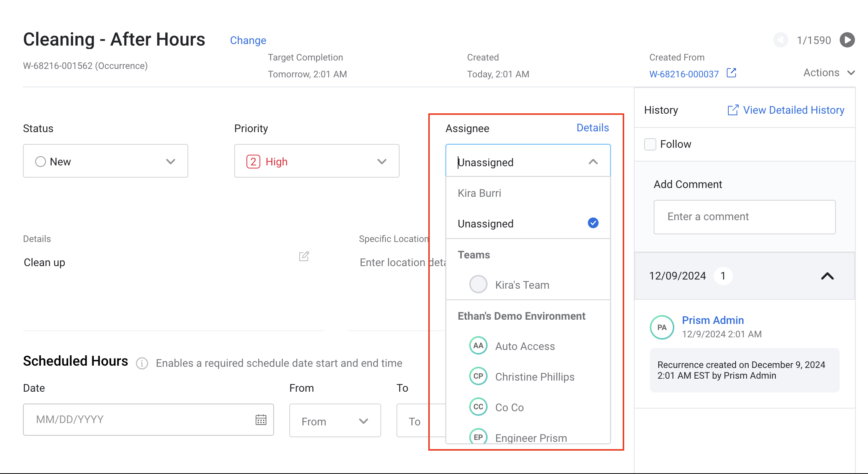Image resolution: width=868 pixels, height=474 pixels.
Task: Open the Priority dropdown showing High
Action: tap(317, 161)
